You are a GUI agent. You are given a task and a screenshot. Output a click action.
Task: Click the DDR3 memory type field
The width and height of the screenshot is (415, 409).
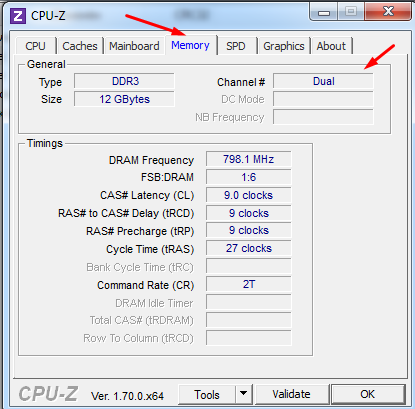click(124, 81)
